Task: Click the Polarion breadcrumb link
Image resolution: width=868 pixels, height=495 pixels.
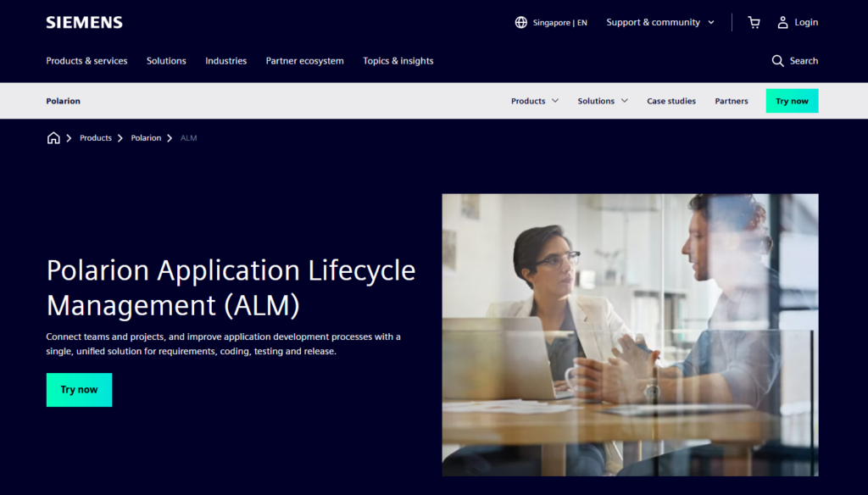Action: [x=146, y=138]
